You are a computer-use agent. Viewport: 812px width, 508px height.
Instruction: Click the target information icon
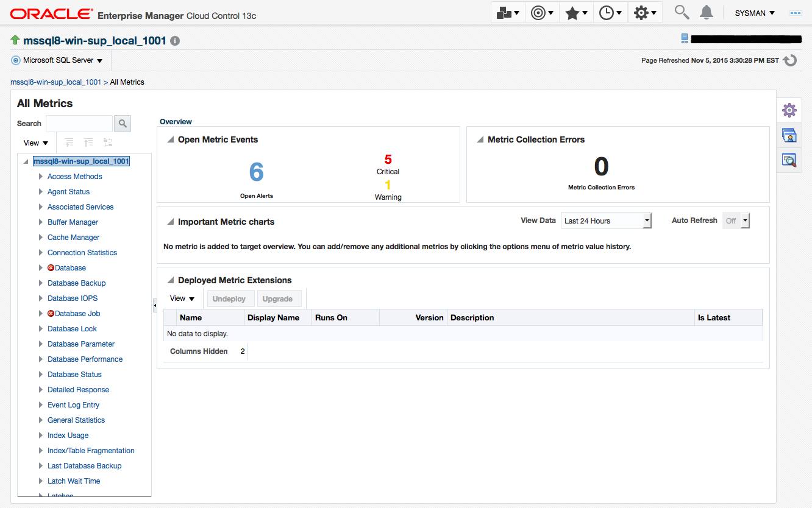(175, 41)
